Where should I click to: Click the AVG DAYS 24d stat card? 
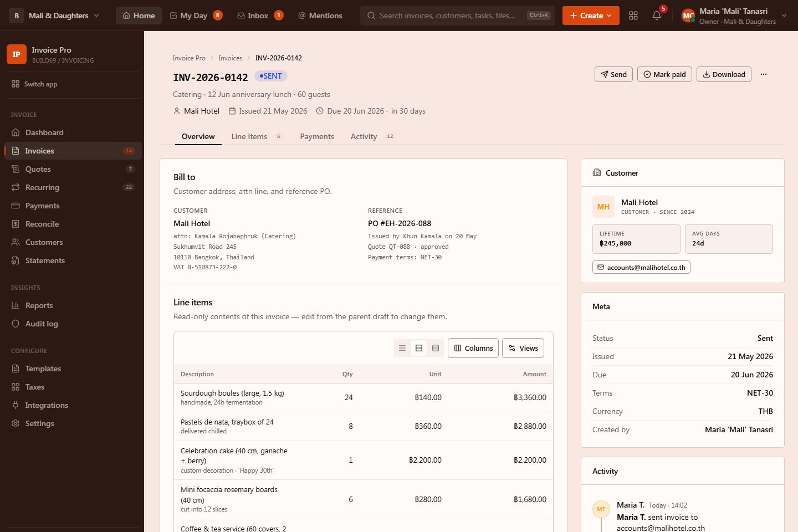click(729, 239)
